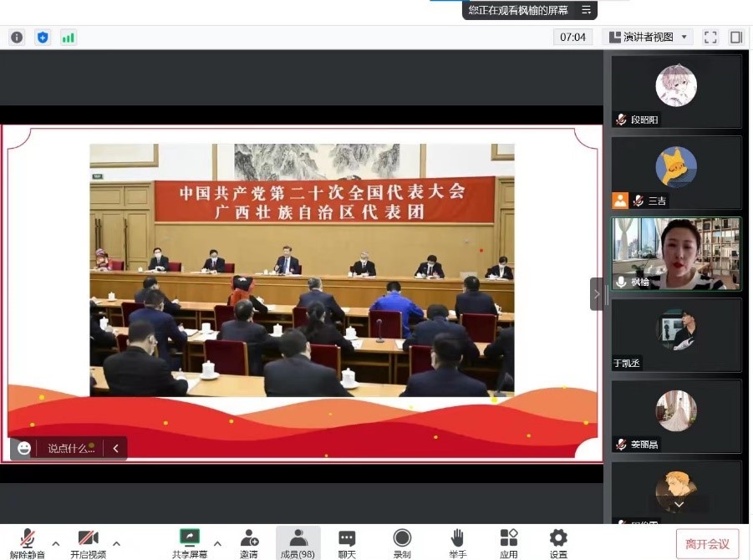This screenshot has height=560, width=753.
Task: Select 段昭阳's participant tile
Action: click(676, 91)
